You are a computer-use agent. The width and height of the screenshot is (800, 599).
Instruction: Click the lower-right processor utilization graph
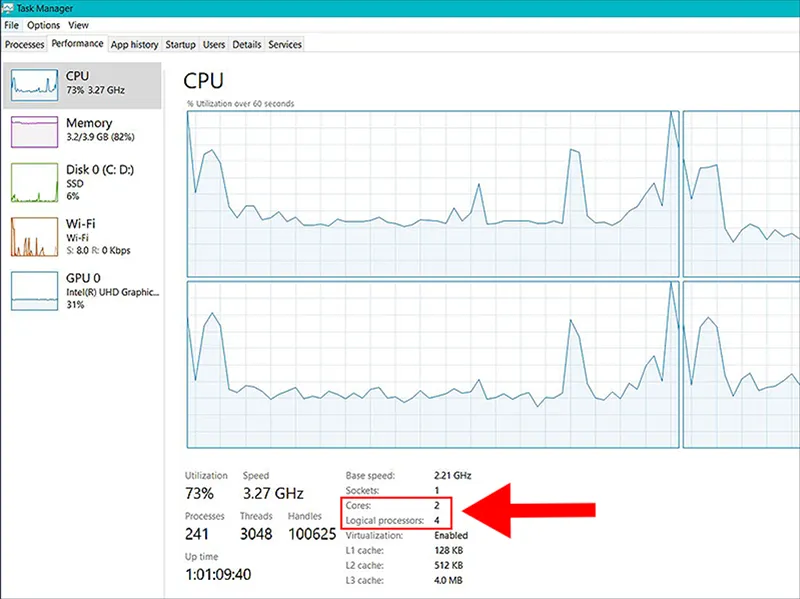[741, 364]
